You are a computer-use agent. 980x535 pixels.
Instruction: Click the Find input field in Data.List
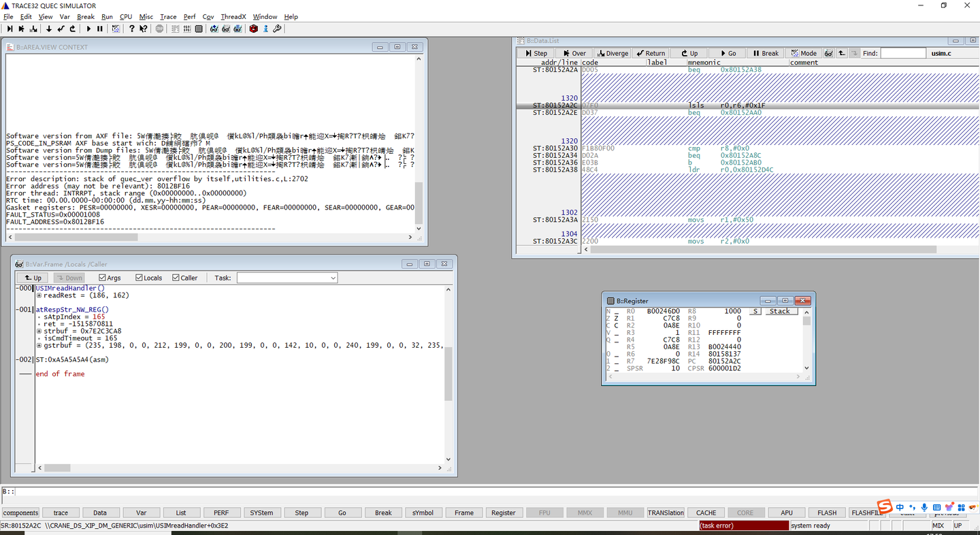tap(903, 53)
